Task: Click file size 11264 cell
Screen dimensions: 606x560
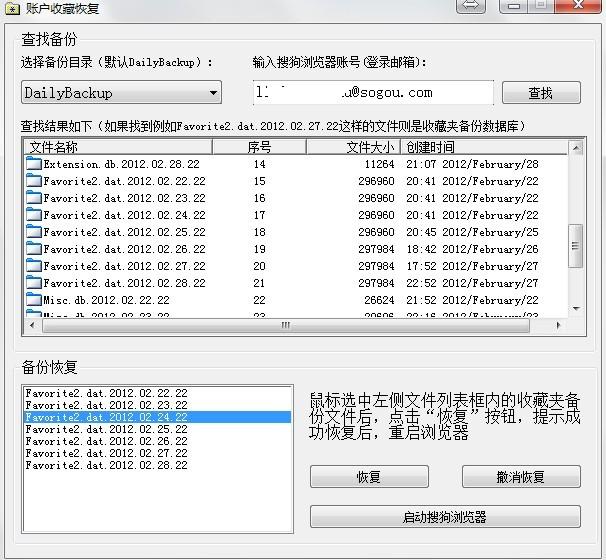Action: pos(380,164)
